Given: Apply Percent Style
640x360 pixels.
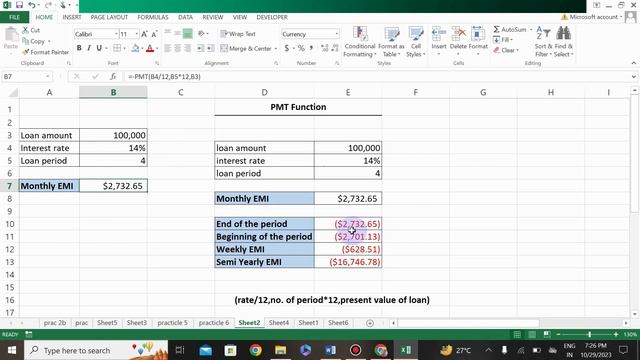Looking at the screenshot, I should (301, 48).
